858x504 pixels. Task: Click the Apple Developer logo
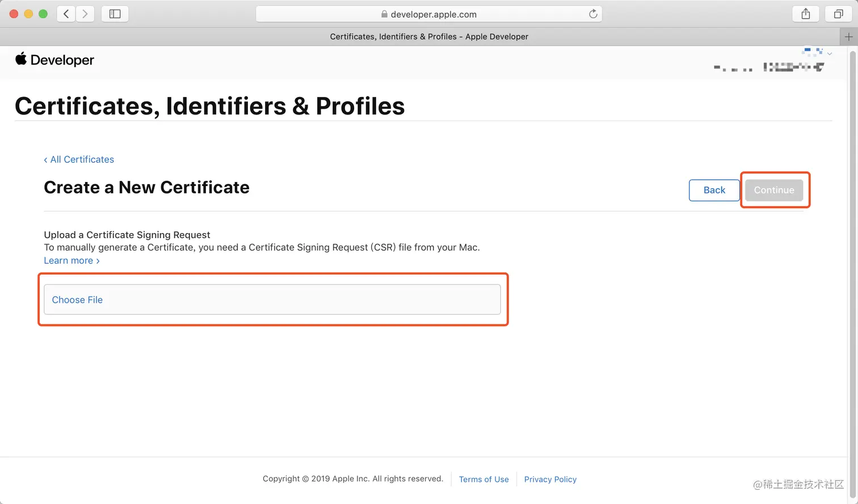click(54, 60)
